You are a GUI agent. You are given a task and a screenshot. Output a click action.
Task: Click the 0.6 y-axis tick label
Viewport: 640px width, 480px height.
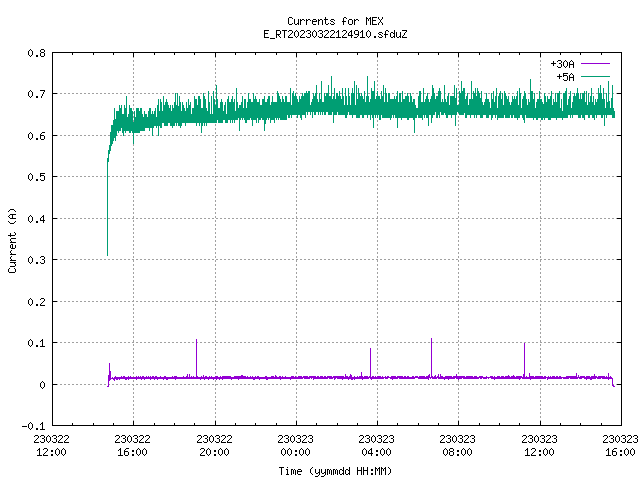pos(36,136)
